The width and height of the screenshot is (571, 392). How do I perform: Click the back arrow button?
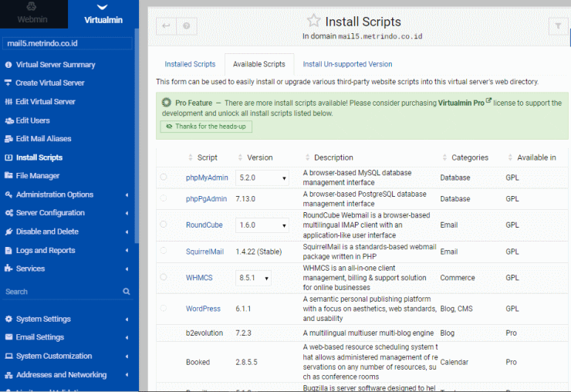pos(166,26)
